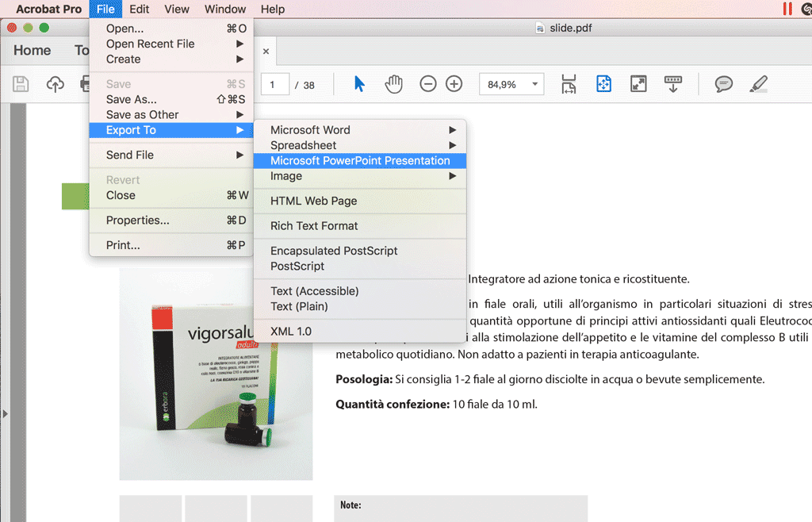The image size is (812, 522).
Task: Close the slide.pdf document tab
Action: click(x=266, y=52)
